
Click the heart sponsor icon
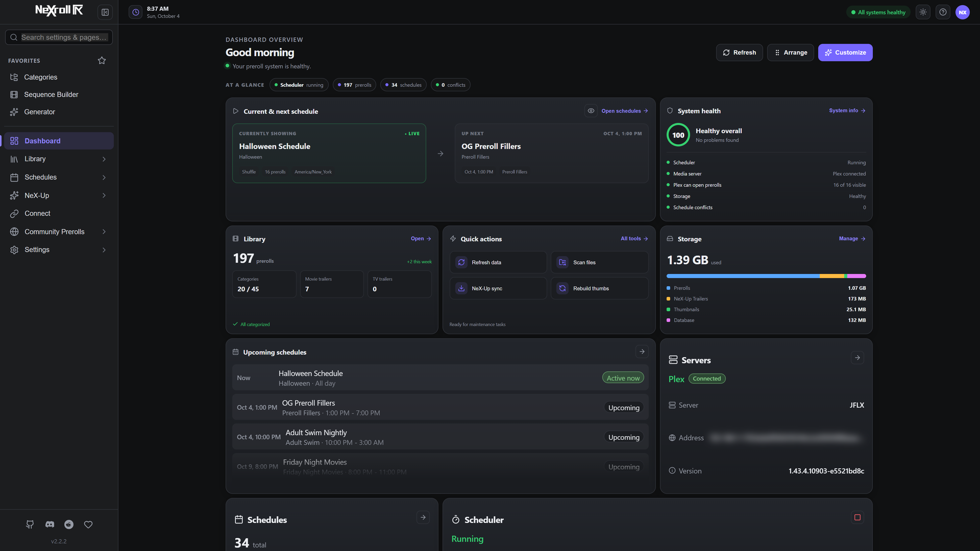coord(88,524)
